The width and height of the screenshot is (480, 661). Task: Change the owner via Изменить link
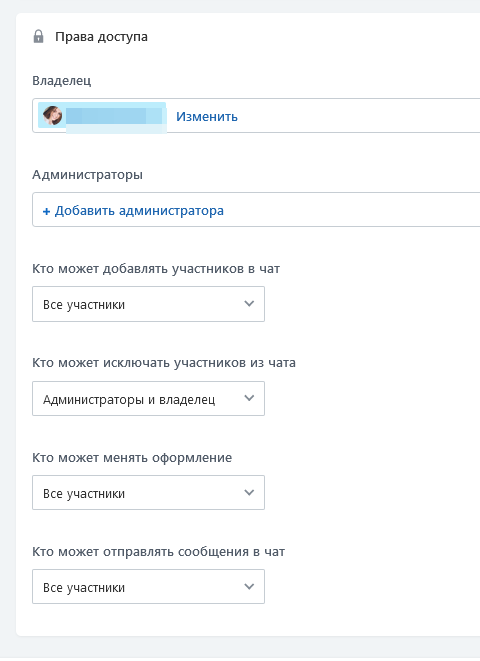(207, 116)
